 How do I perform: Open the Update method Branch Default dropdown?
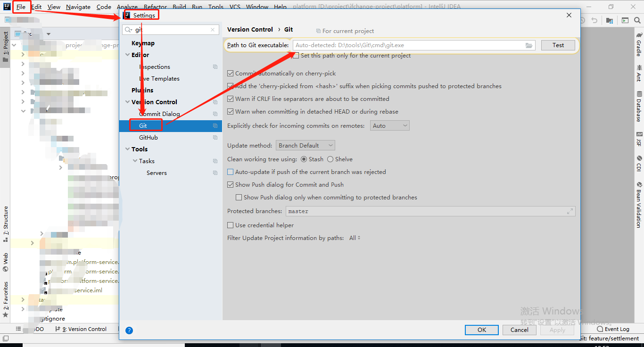click(305, 146)
